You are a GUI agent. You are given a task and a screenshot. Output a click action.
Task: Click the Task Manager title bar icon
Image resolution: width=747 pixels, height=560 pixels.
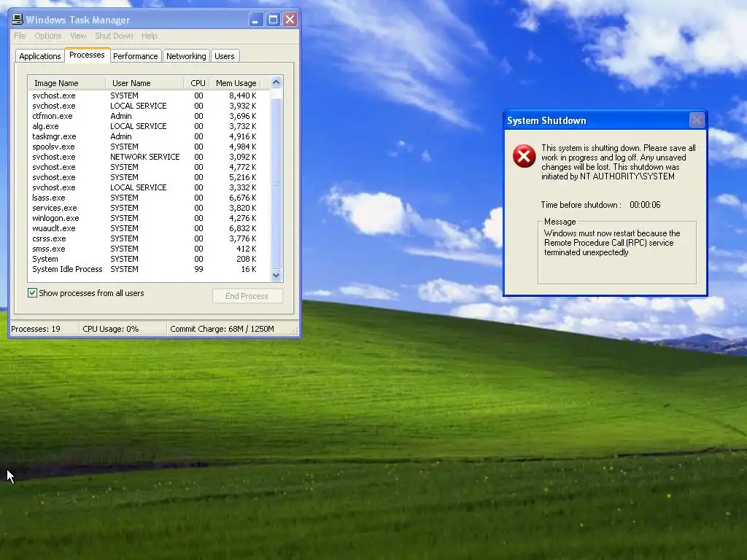[18, 20]
